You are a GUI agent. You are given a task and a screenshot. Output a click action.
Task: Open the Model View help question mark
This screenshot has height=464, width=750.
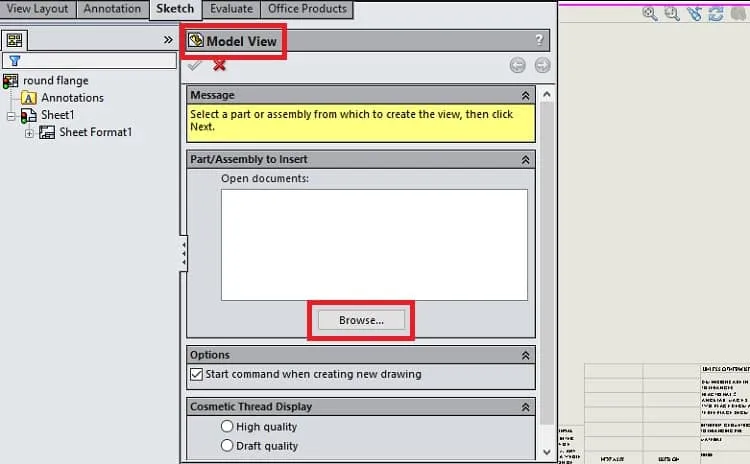539,40
